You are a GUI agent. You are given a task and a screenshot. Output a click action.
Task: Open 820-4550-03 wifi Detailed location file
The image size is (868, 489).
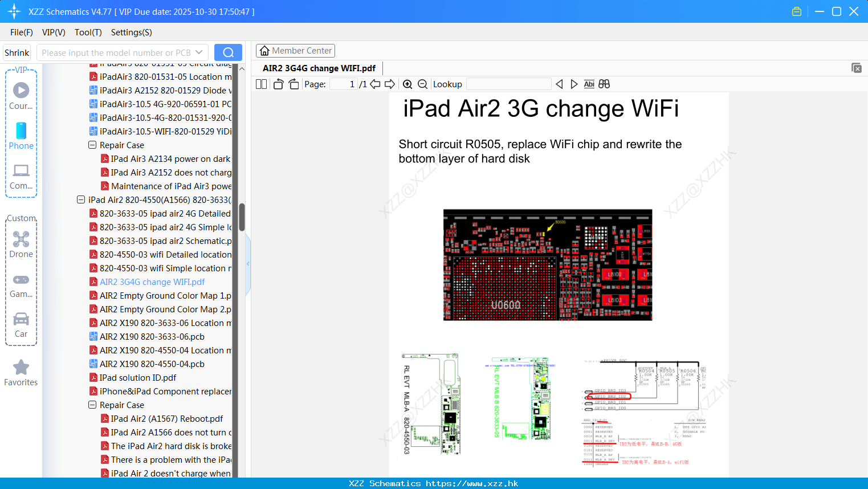[161, 255]
